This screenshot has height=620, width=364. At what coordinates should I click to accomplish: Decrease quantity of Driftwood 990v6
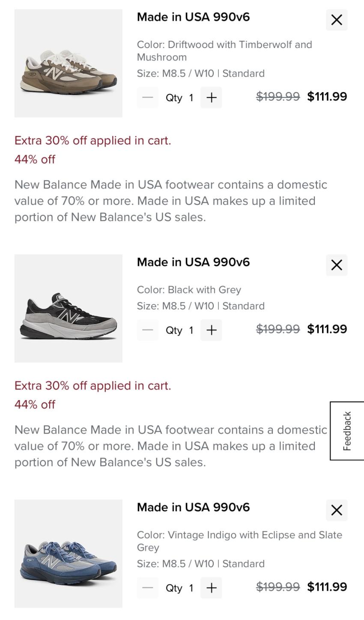(148, 98)
